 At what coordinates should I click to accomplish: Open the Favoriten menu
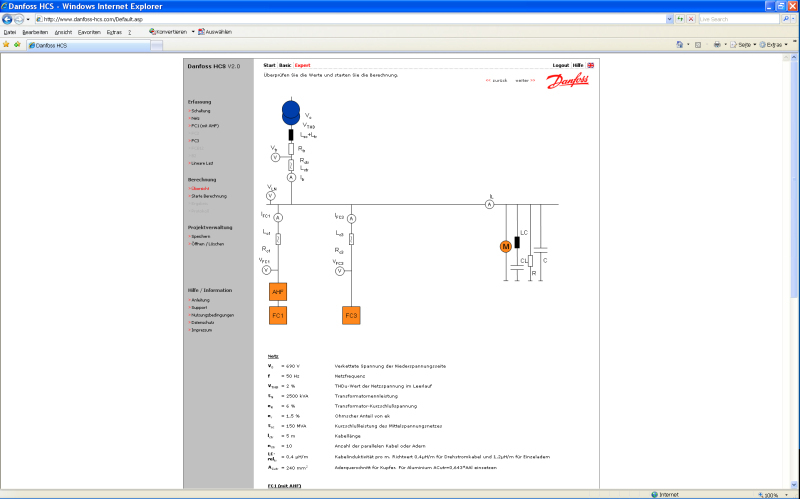point(89,32)
